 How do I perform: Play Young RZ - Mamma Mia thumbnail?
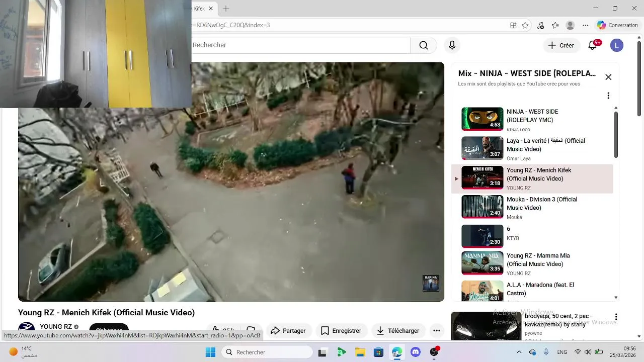(x=482, y=263)
